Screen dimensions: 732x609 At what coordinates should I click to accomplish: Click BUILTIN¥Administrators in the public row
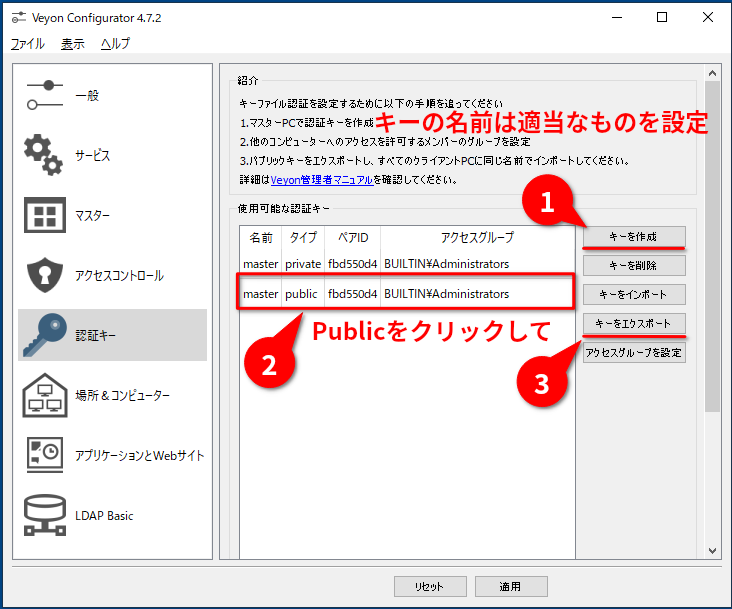(446, 294)
